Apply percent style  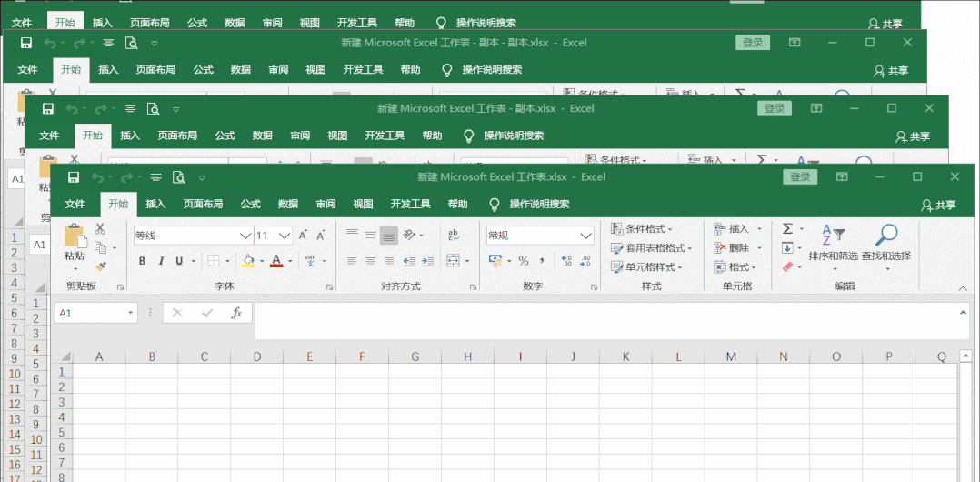coord(524,261)
